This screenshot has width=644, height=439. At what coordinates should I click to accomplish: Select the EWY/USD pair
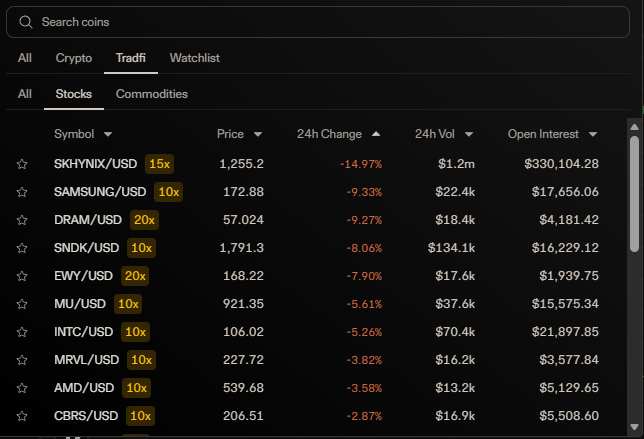pos(83,276)
